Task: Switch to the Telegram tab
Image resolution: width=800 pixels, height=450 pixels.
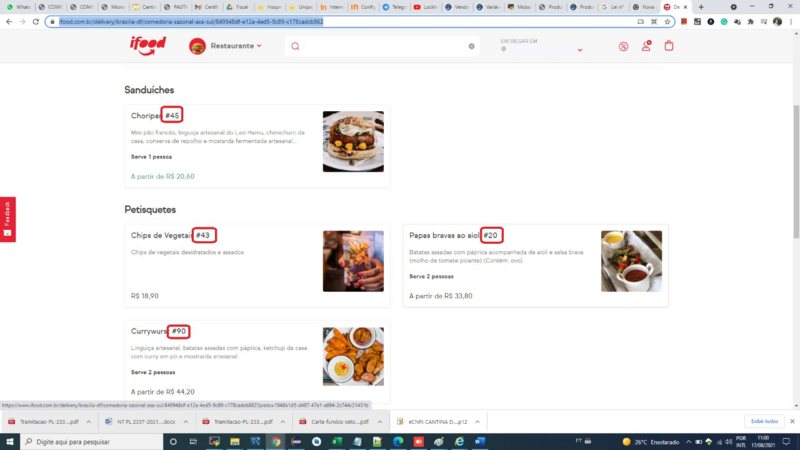Action: [x=394, y=7]
